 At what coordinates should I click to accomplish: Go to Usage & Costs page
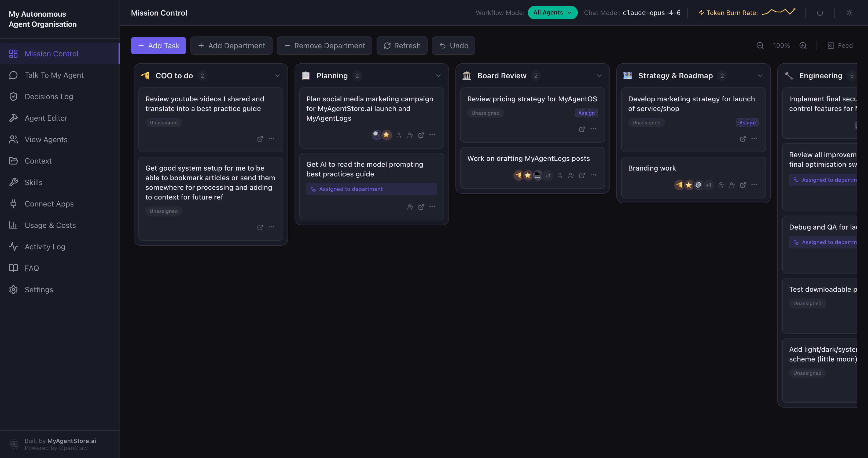coord(50,225)
